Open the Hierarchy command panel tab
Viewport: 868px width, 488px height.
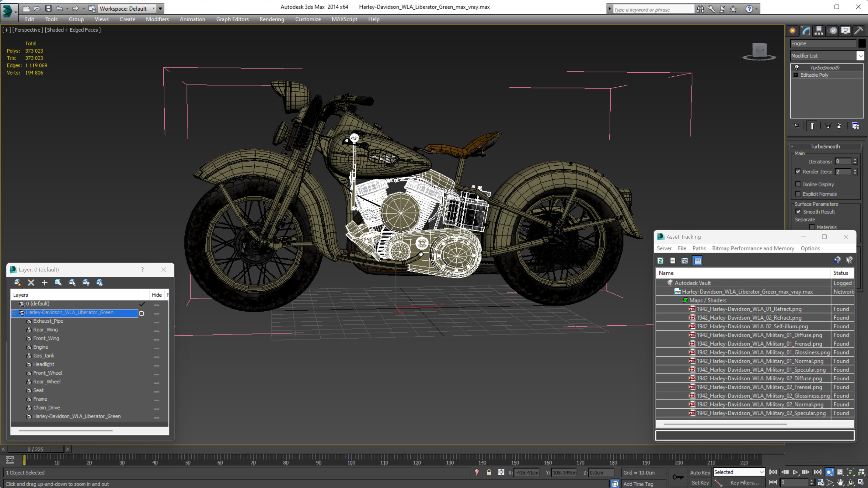[x=819, y=31]
